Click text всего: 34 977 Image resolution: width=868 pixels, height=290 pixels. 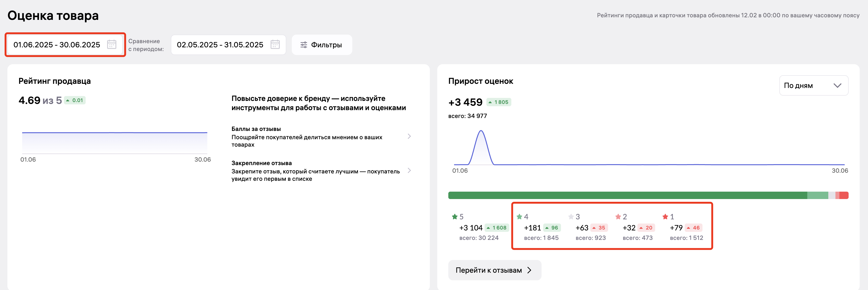tap(467, 116)
